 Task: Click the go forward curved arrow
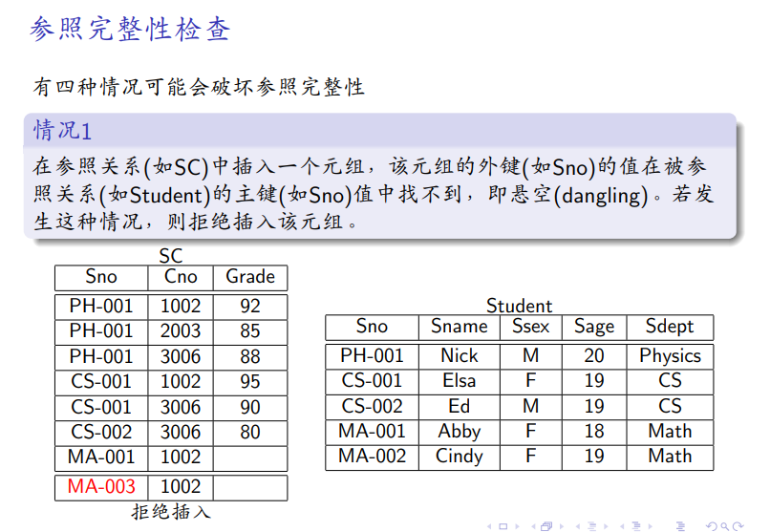click(738, 525)
